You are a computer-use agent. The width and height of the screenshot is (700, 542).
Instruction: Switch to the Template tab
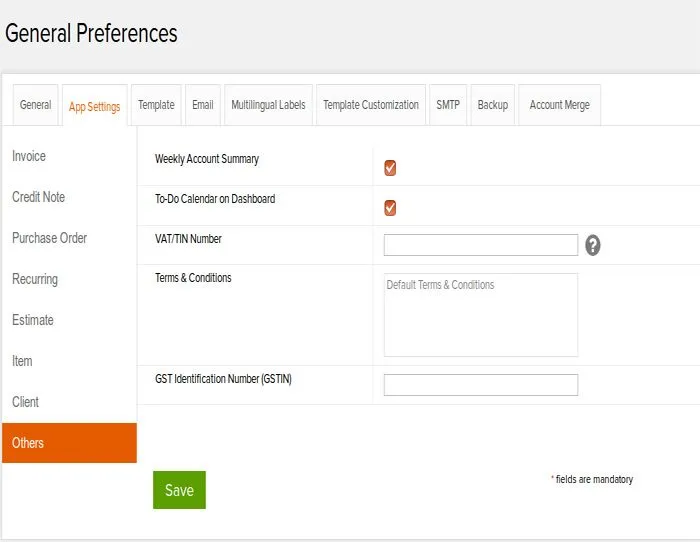(156, 105)
